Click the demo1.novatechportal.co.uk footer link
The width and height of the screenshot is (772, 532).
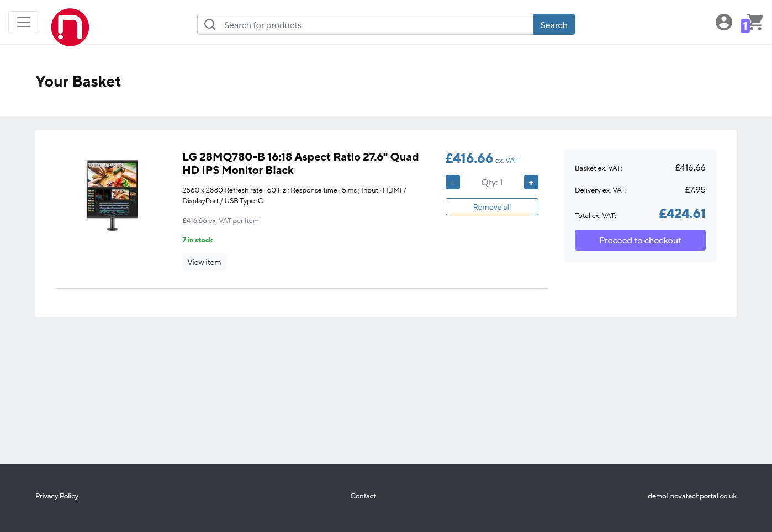692,496
